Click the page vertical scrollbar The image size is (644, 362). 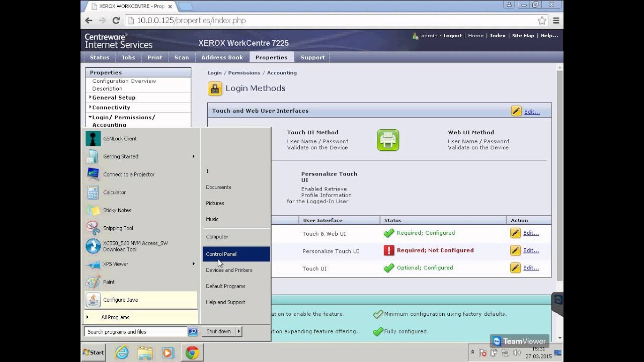(559, 175)
